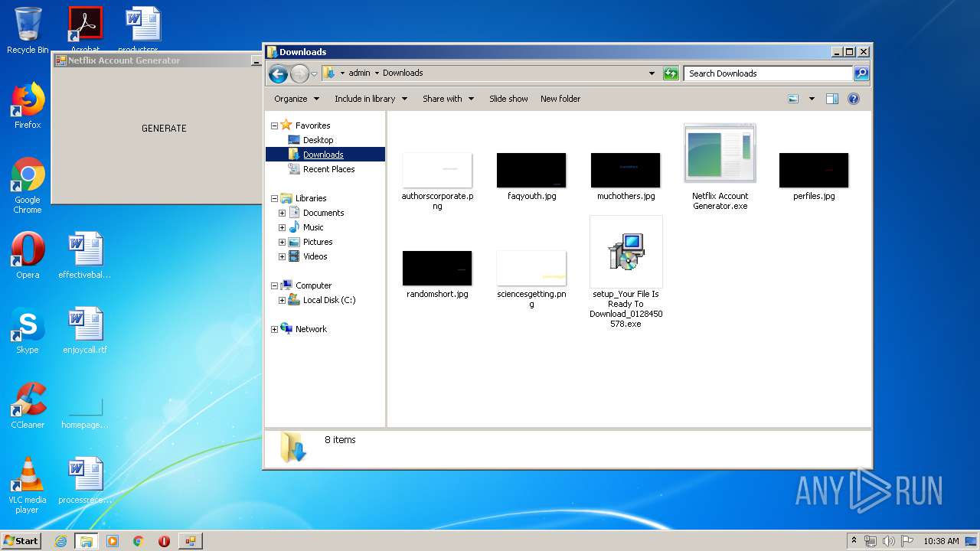This screenshot has height=551, width=980.
Task: Open the VLC media player desktop shortcut
Action: (28, 485)
